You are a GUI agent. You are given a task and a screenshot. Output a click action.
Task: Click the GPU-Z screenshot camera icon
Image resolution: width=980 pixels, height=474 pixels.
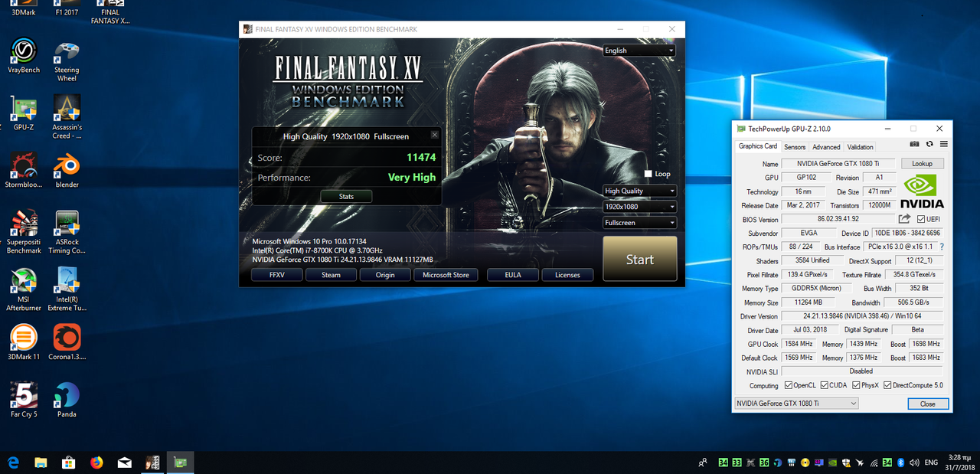(914, 144)
